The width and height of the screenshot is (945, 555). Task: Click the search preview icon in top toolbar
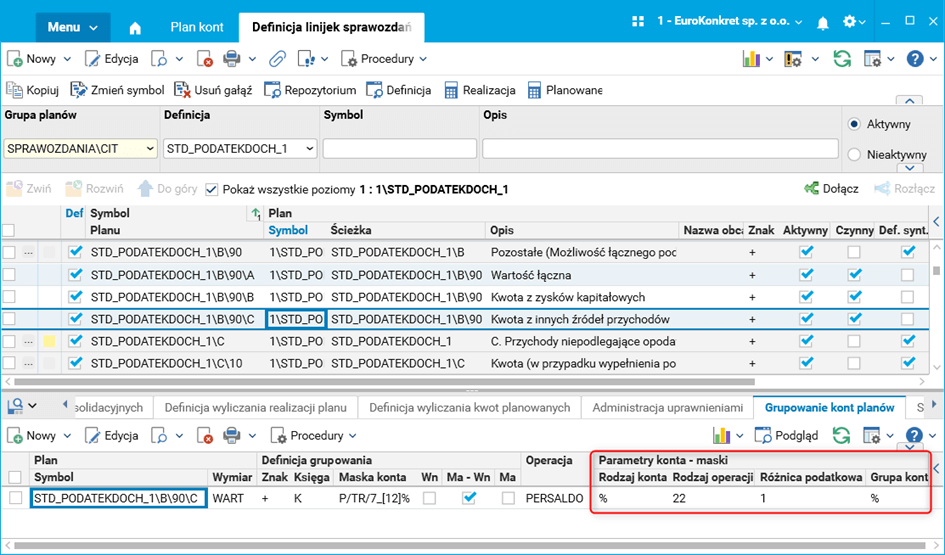coord(159,59)
